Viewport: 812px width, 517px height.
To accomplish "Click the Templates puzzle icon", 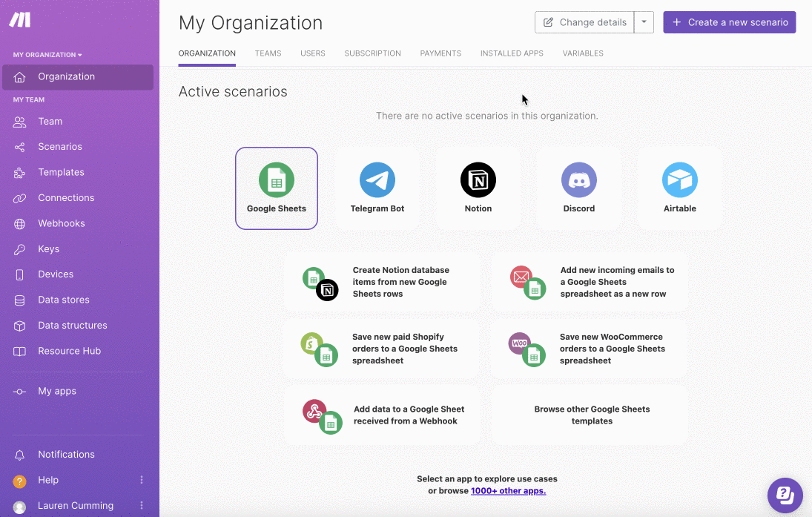I will [20, 173].
